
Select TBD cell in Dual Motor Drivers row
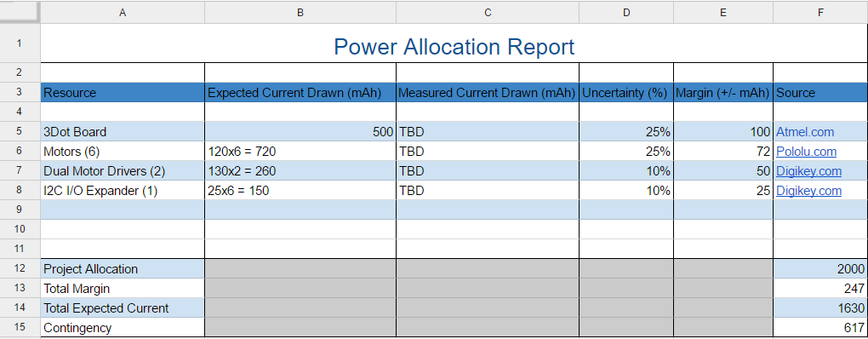coord(488,171)
